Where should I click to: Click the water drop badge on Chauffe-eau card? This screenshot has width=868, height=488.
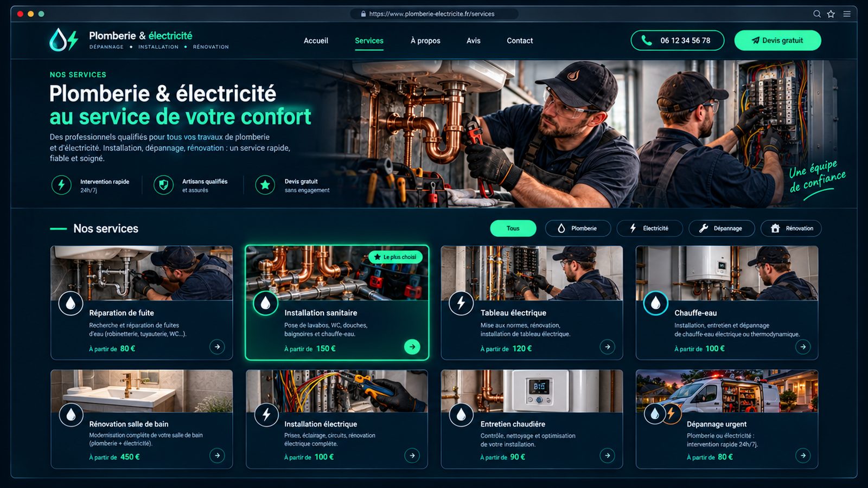coord(655,303)
